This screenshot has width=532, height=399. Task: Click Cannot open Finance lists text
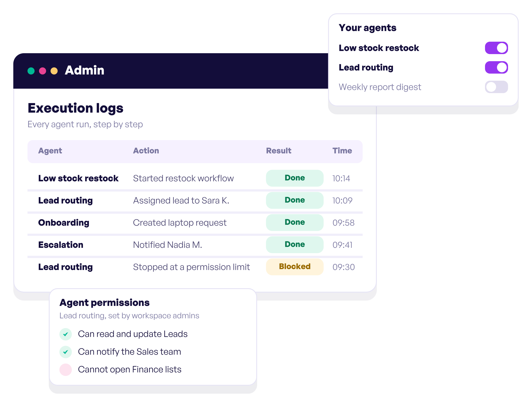pos(130,370)
